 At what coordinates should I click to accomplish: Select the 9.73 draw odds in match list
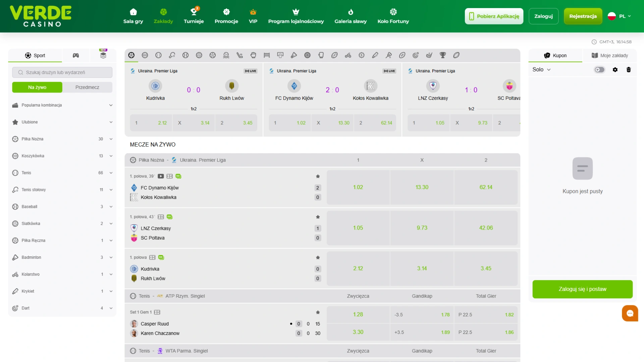coord(422,228)
